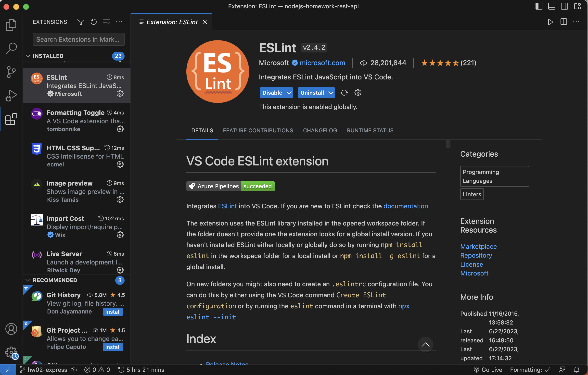The width and height of the screenshot is (588, 375).
Task: Click the filter extensions funnel icon
Action: click(x=81, y=22)
